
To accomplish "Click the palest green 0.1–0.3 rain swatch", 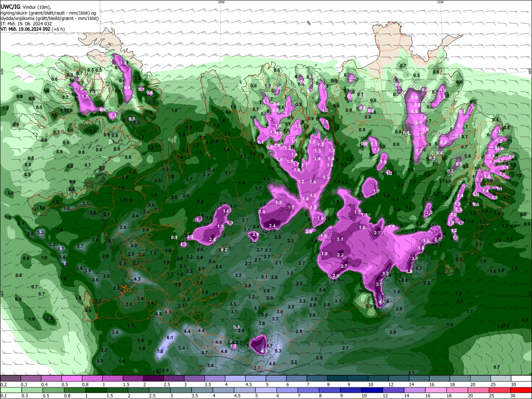I will [x=10, y=390].
